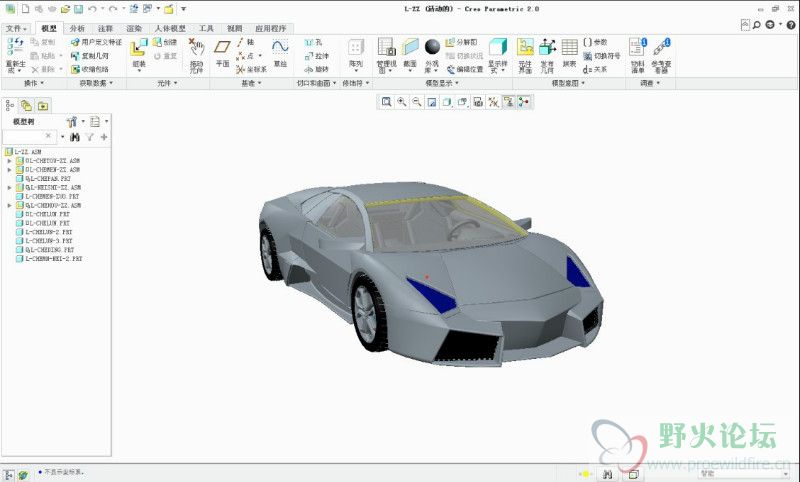Toggle 分解图 exploded view
The image size is (800, 482).
[x=461, y=42]
